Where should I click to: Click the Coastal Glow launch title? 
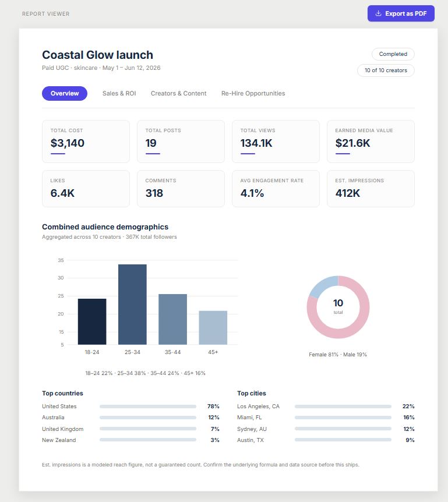click(97, 55)
